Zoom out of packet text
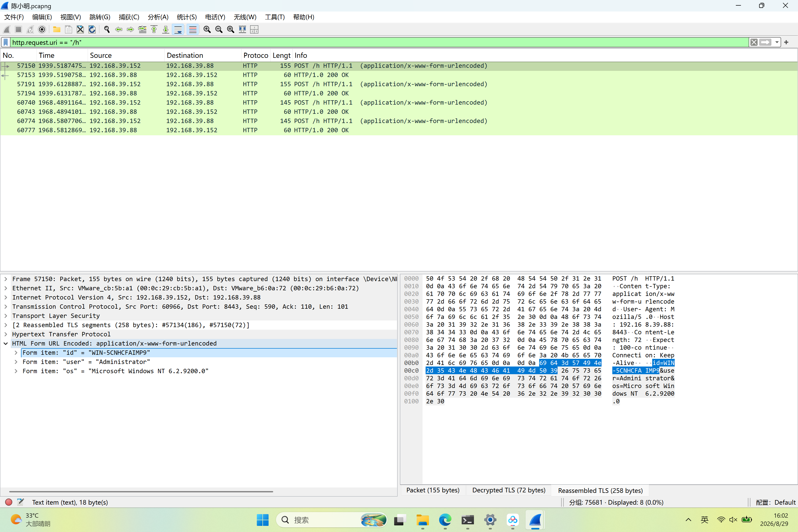The image size is (798, 532). [x=219, y=29]
